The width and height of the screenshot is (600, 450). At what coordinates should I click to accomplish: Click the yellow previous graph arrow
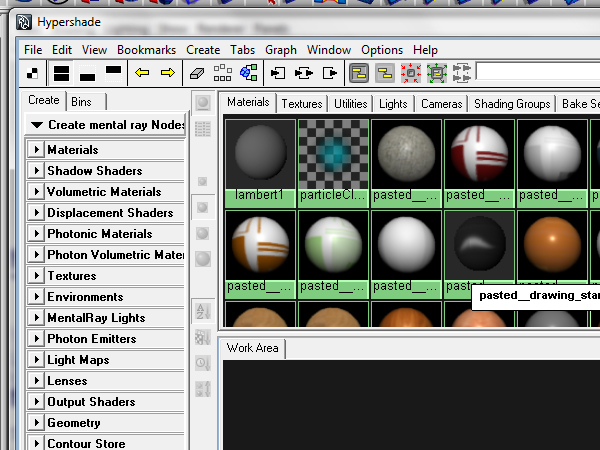[142, 73]
